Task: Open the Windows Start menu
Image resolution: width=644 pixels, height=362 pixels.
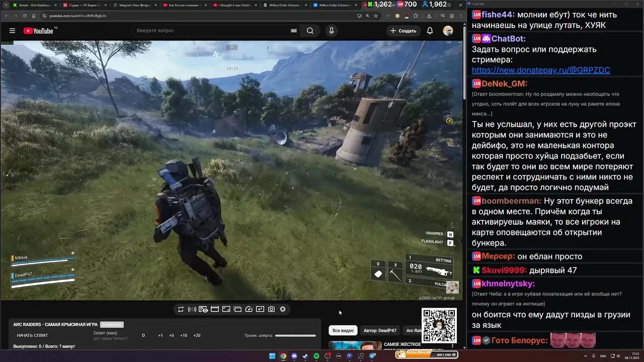Action: click(x=272, y=356)
